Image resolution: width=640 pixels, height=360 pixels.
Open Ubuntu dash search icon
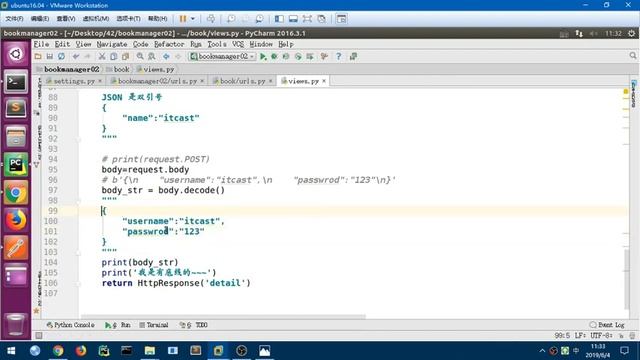coord(16,54)
